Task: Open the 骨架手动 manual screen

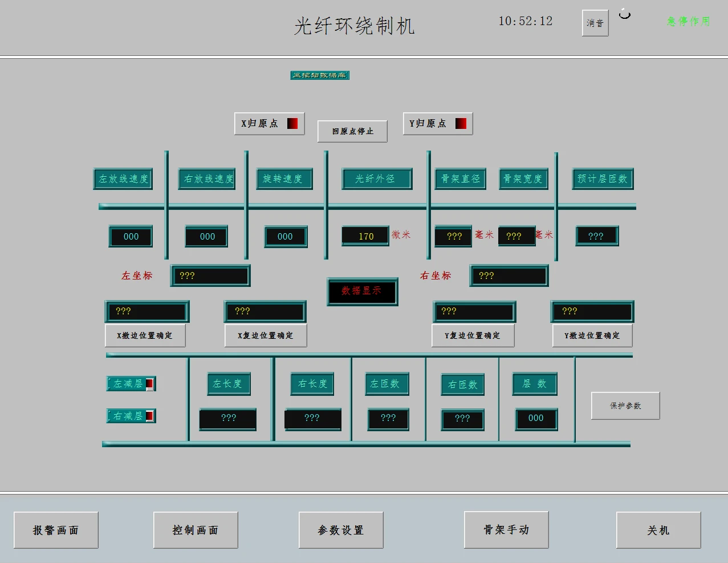Action: (506, 530)
